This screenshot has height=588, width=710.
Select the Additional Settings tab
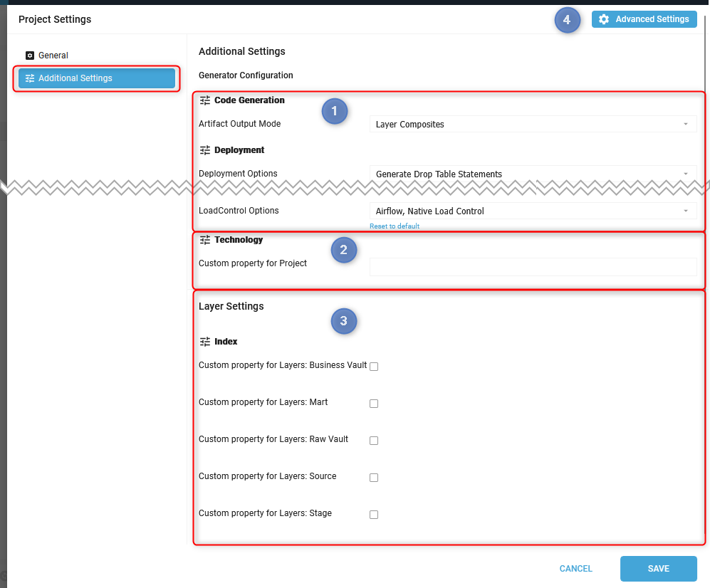click(97, 78)
